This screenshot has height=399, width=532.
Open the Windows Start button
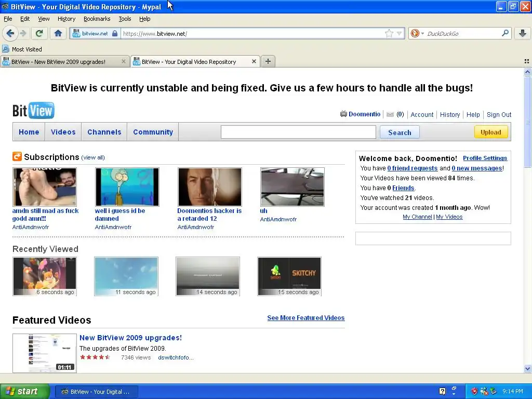(x=25, y=391)
